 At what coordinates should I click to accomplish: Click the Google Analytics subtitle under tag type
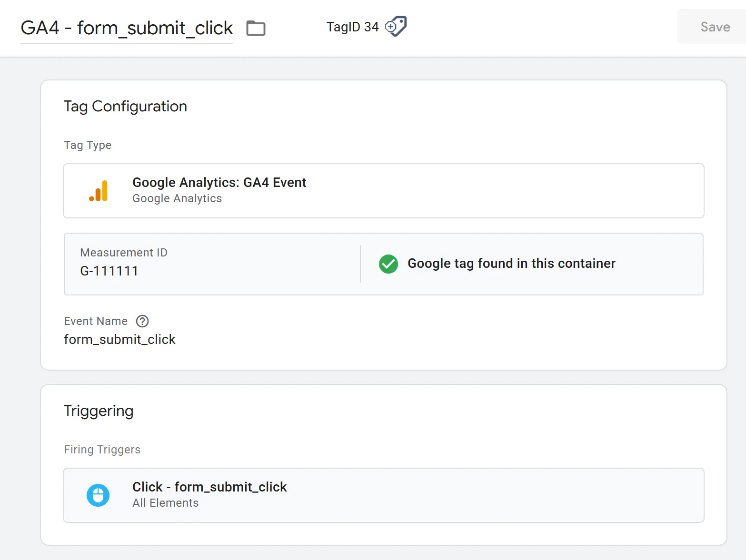(x=177, y=198)
